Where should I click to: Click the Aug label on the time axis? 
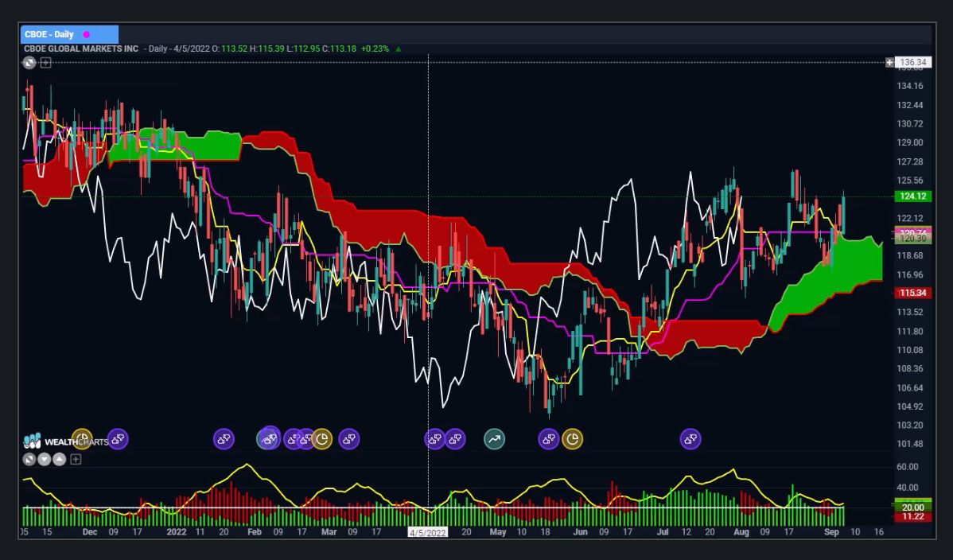pyautogui.click(x=741, y=531)
